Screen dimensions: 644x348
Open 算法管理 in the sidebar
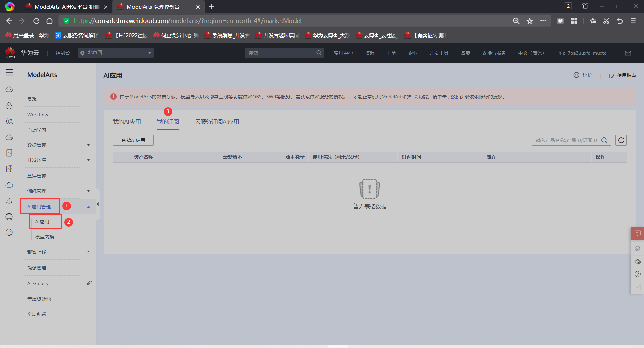pos(37,176)
